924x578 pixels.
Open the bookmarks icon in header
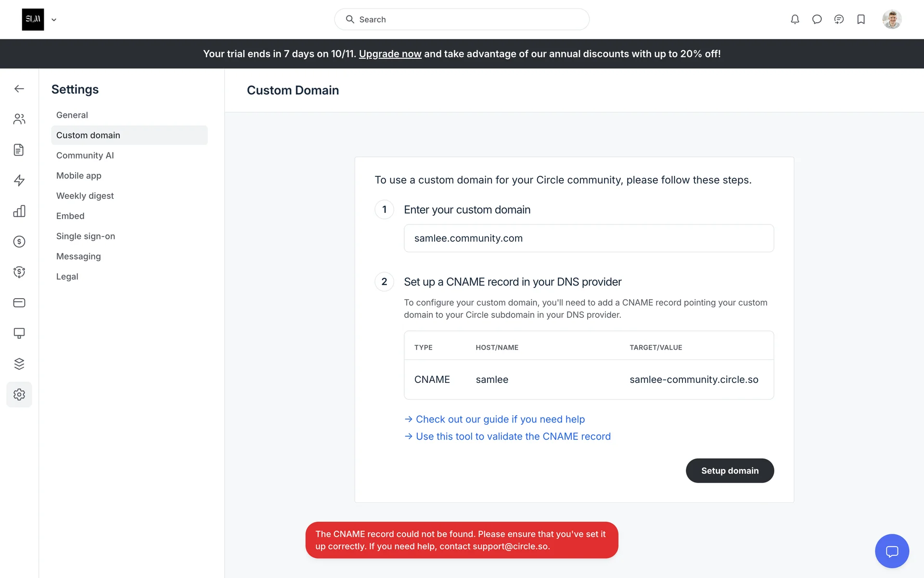pos(861,19)
